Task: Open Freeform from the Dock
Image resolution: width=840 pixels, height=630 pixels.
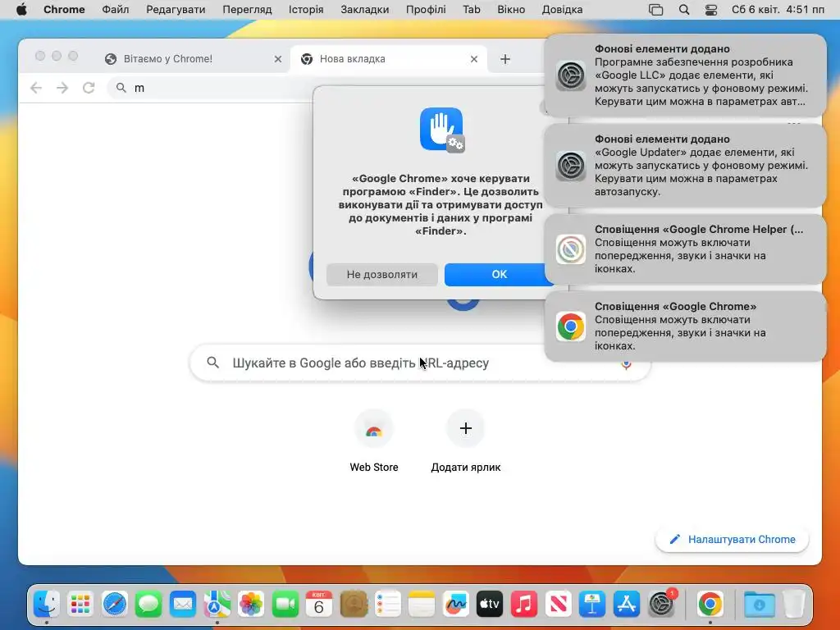Action: pos(456,605)
